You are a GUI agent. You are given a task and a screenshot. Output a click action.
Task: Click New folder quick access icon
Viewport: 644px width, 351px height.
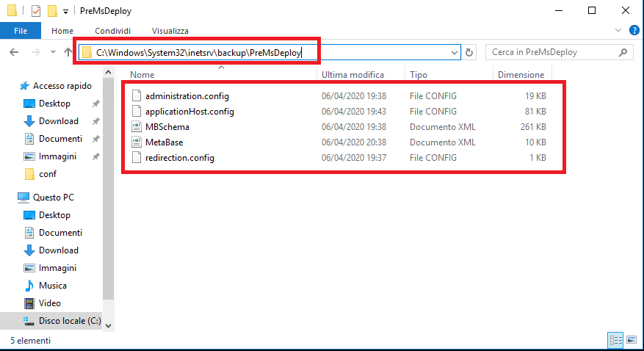52,11
